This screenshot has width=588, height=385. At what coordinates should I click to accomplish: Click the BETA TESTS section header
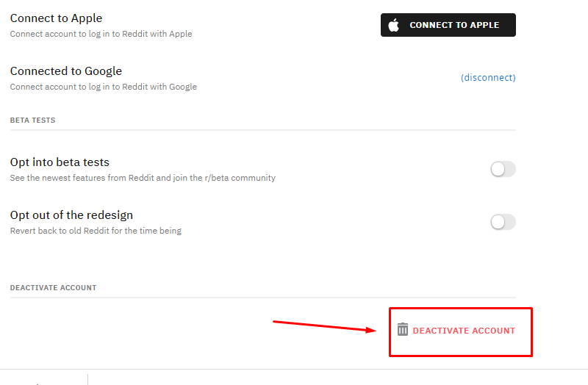tap(32, 120)
